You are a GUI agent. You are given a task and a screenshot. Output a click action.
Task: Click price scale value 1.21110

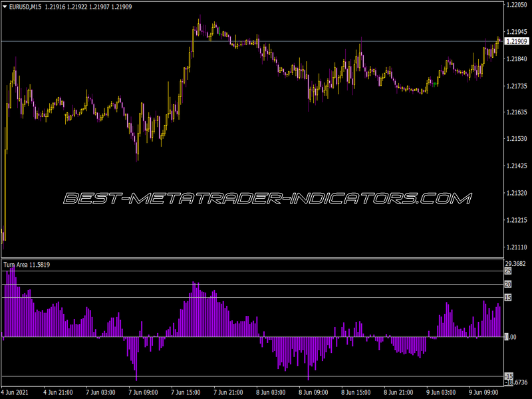pyautogui.click(x=517, y=247)
